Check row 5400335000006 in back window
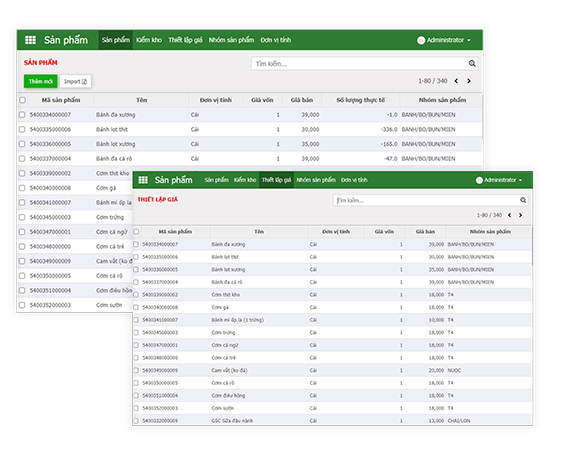Image resolution: width=570 pixels, height=458 pixels. tap(22, 129)
